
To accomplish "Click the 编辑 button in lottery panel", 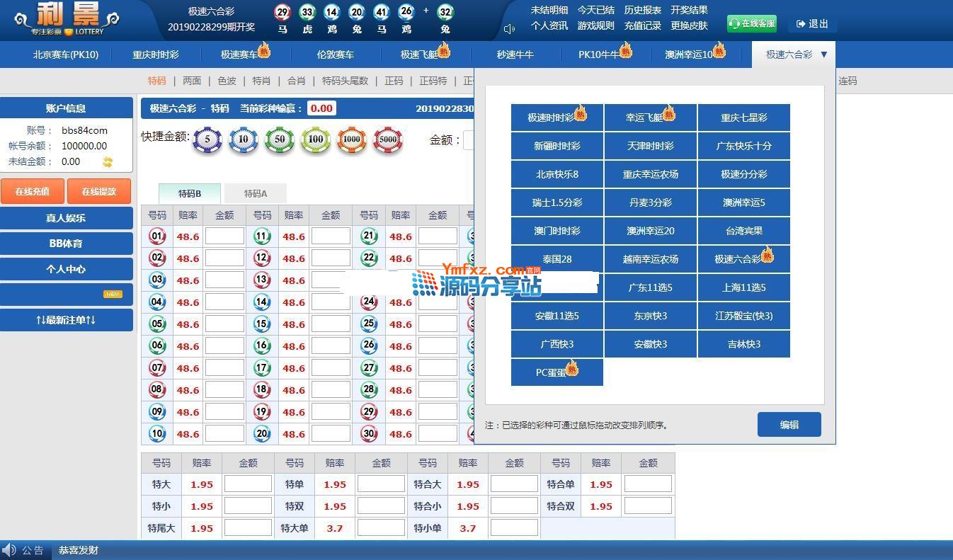I will point(789,425).
